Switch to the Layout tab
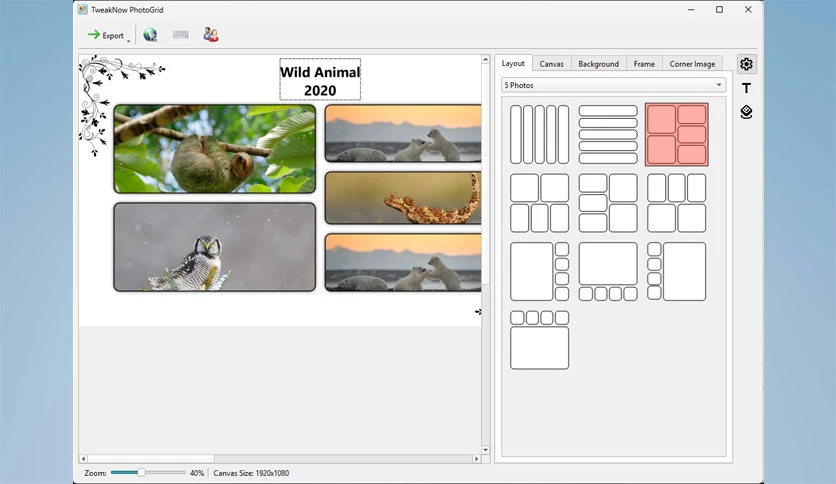The height and width of the screenshot is (484, 836). pyautogui.click(x=513, y=63)
